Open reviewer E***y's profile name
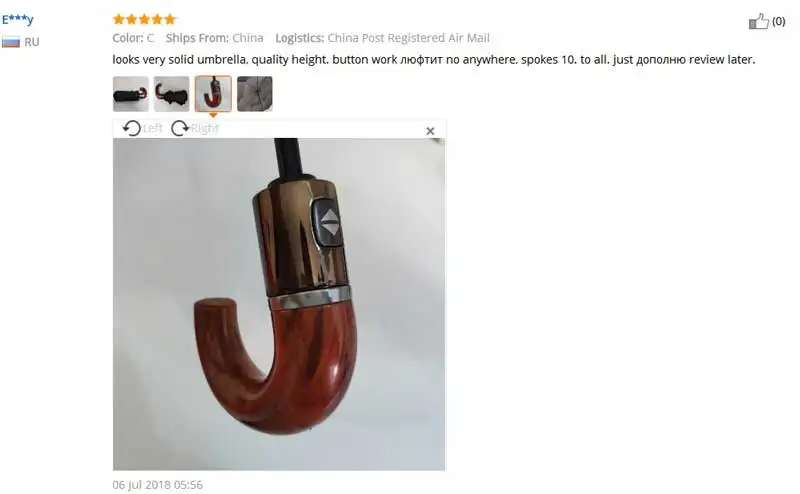Viewport: 800px width, 494px height. tap(17, 19)
